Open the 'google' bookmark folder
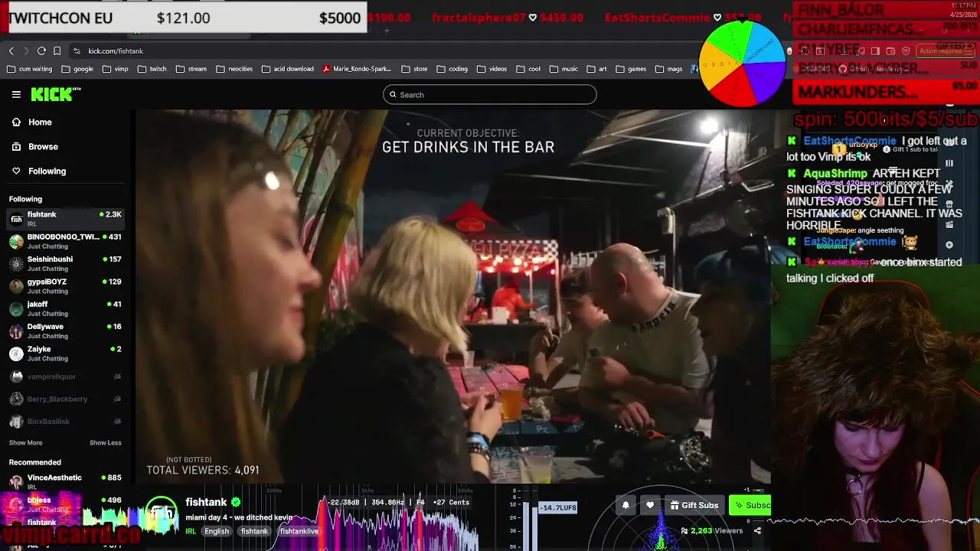Image resolution: width=980 pixels, height=551 pixels. tap(77, 69)
